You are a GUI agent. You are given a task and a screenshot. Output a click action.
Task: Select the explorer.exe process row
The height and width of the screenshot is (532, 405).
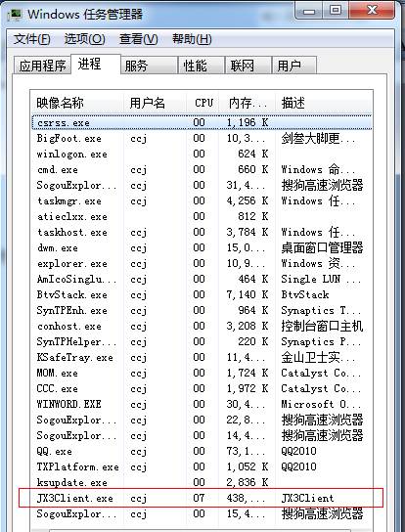202,263
